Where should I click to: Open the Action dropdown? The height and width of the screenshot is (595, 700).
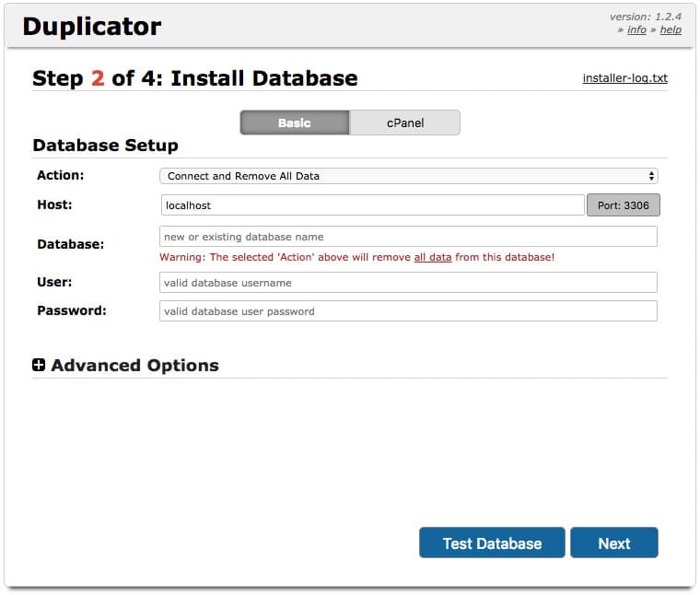click(408, 176)
